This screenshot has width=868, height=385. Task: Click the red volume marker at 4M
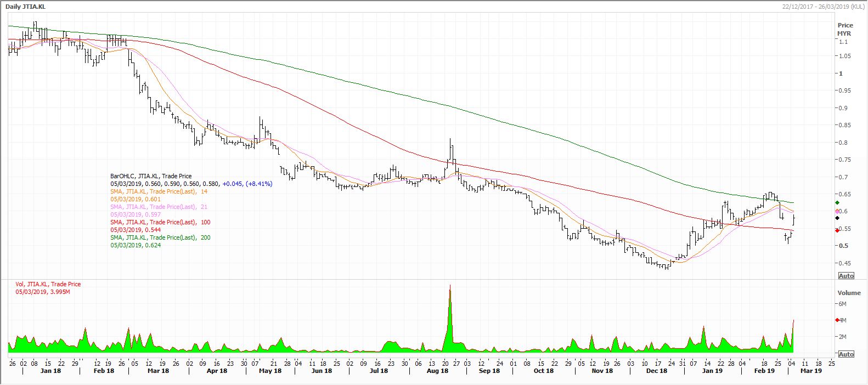[x=837, y=320]
